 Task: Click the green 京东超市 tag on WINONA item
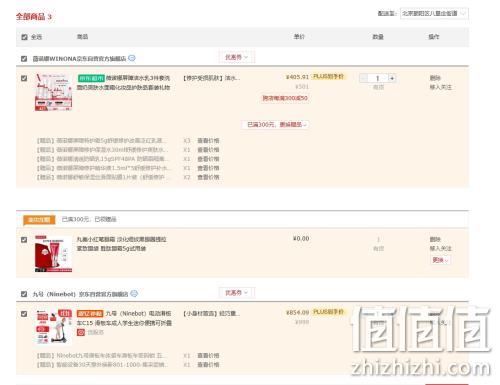(x=91, y=78)
